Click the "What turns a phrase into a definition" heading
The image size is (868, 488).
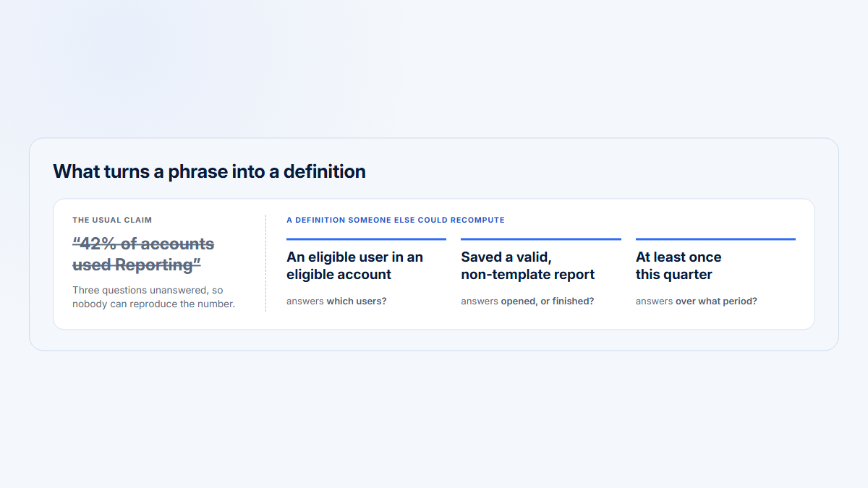pos(209,171)
